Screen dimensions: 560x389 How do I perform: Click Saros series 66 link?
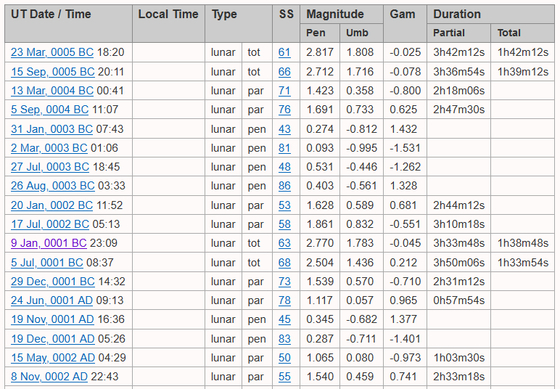tap(284, 71)
